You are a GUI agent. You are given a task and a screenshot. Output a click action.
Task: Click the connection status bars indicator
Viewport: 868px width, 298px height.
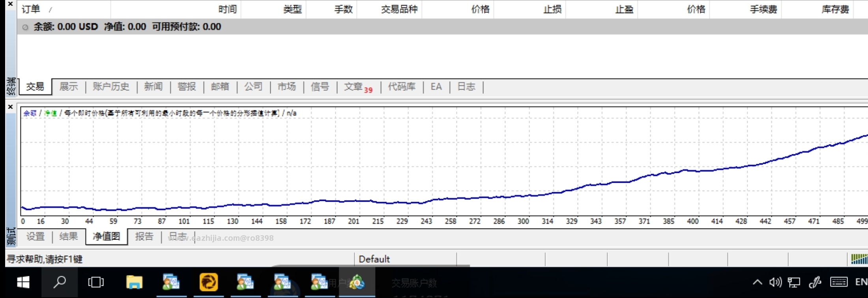point(859,259)
